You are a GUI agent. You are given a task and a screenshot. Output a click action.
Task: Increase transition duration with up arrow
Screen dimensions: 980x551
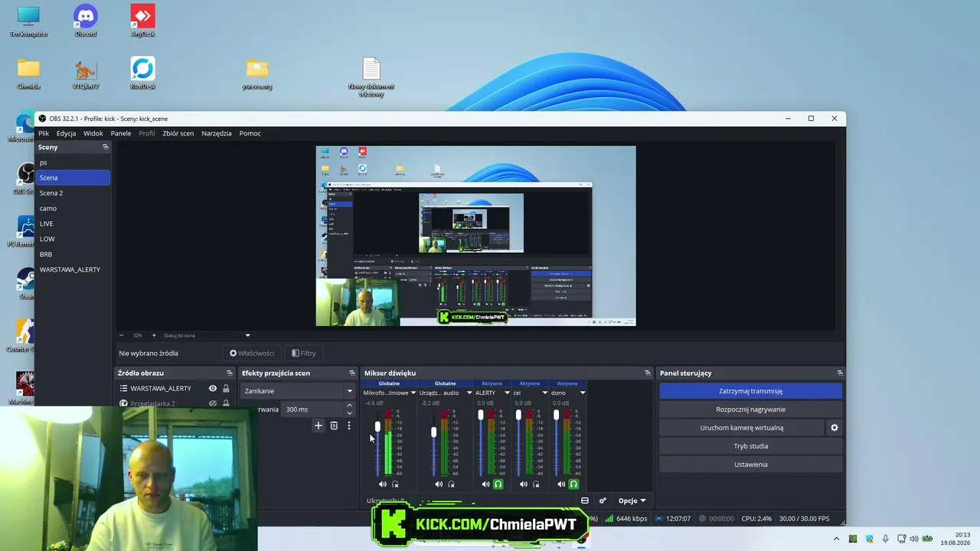pyautogui.click(x=350, y=406)
